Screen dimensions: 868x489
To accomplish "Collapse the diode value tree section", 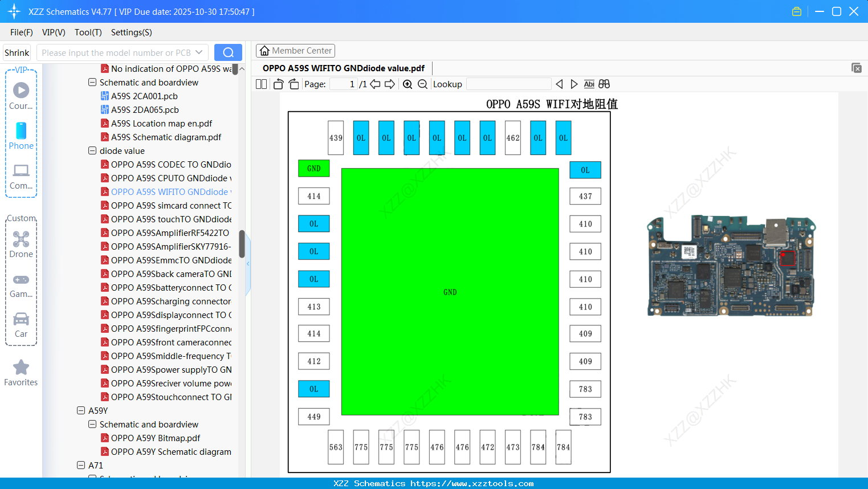I will click(92, 150).
